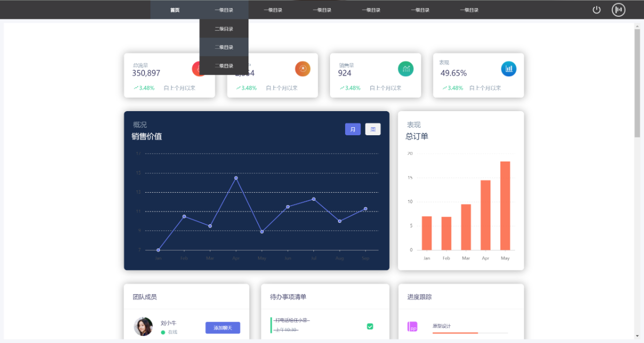Select the first 二级目录 submenu item
The image size is (644, 343).
224,29
